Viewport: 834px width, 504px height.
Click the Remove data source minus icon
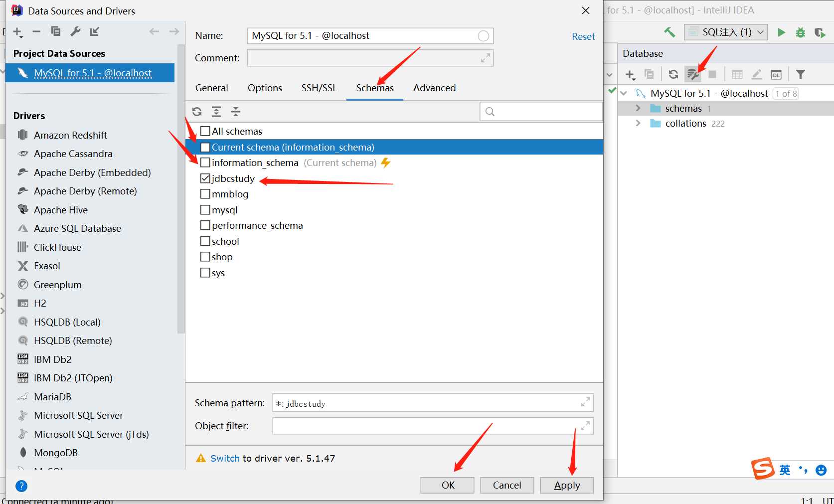click(36, 32)
